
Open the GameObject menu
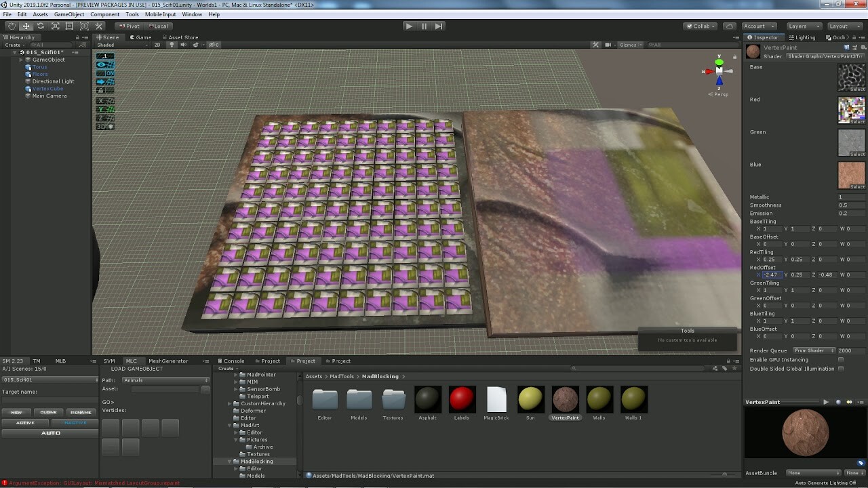tap(68, 14)
